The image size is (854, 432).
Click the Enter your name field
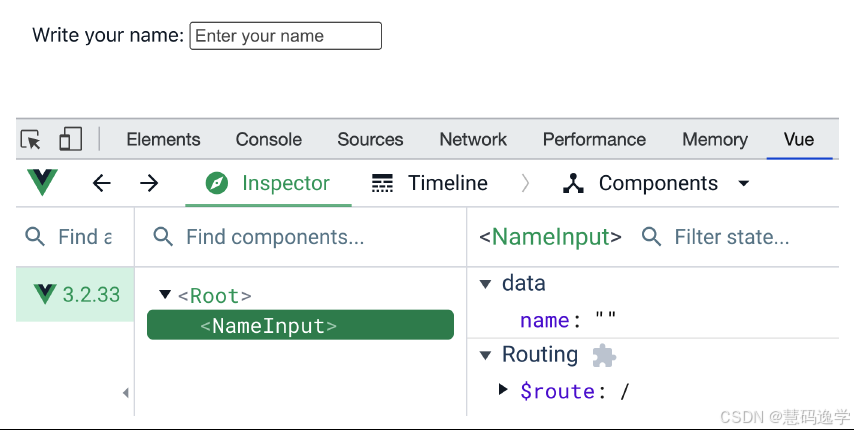coord(285,36)
